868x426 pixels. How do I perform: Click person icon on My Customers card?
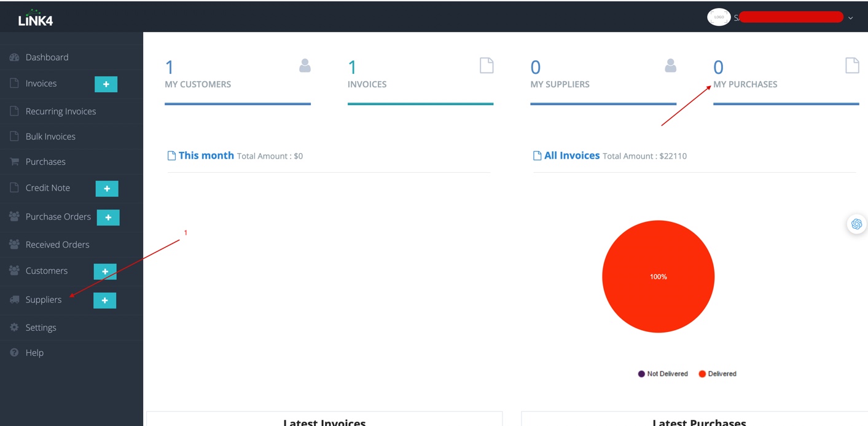click(x=305, y=66)
